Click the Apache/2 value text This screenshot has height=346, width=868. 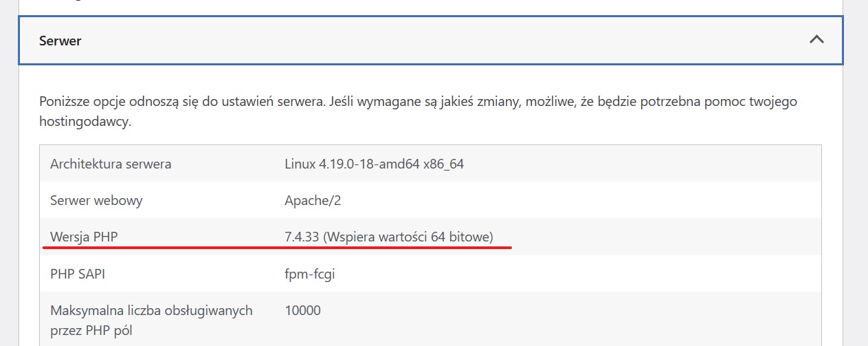[313, 201]
